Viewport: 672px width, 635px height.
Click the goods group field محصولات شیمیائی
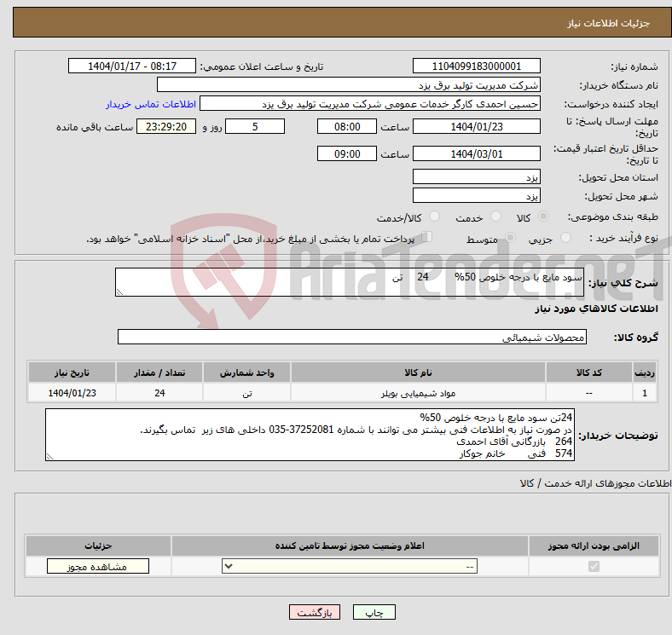352,337
